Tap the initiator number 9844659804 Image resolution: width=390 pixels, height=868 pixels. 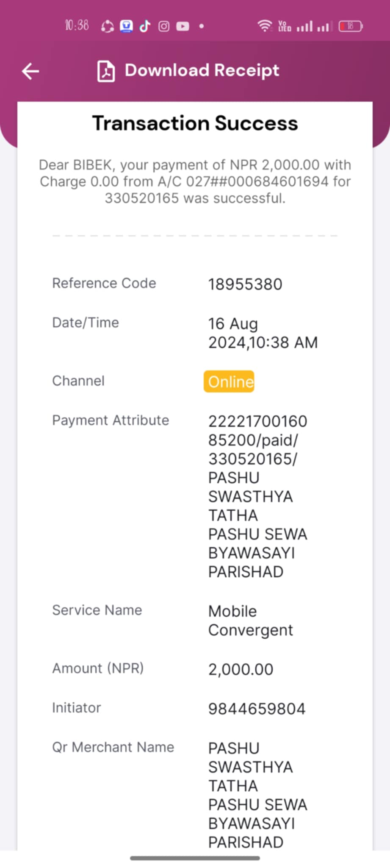[257, 709]
